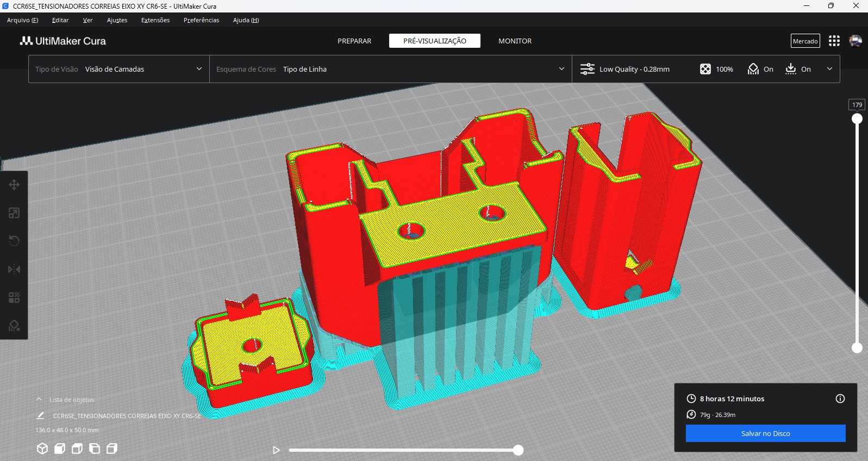Click Salvar no Disco button
The image size is (868, 461).
765,433
